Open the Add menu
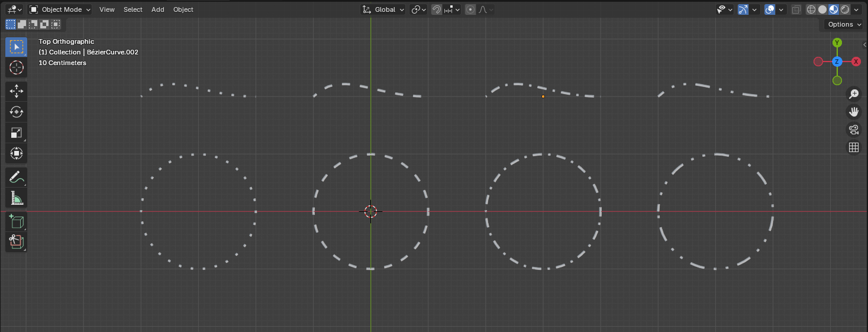 click(x=158, y=9)
